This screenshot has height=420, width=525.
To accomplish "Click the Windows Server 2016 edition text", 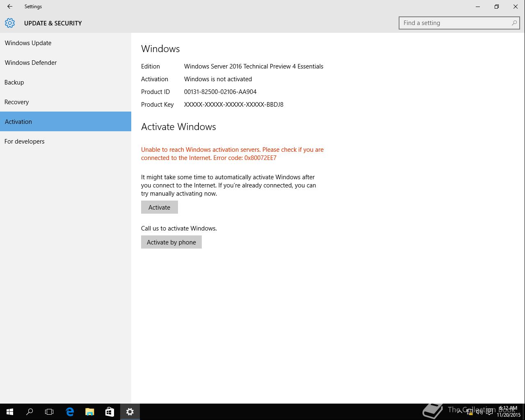I will 253,66.
